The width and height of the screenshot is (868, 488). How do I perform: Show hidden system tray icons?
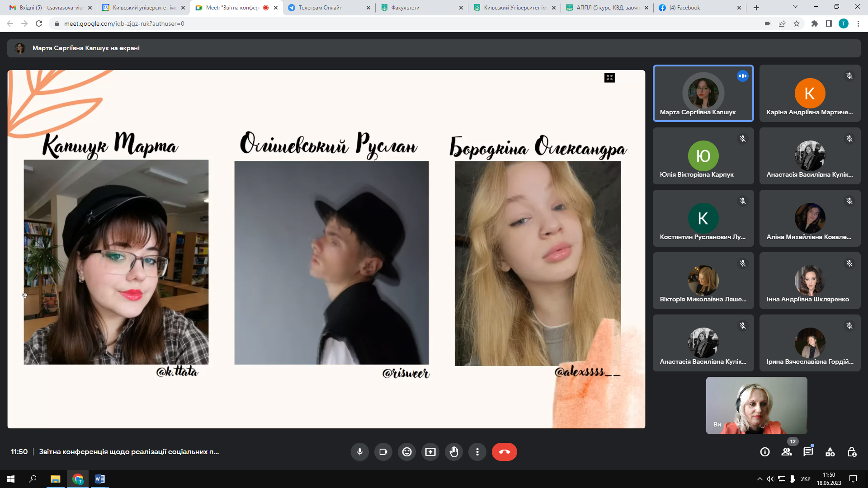click(759, 479)
